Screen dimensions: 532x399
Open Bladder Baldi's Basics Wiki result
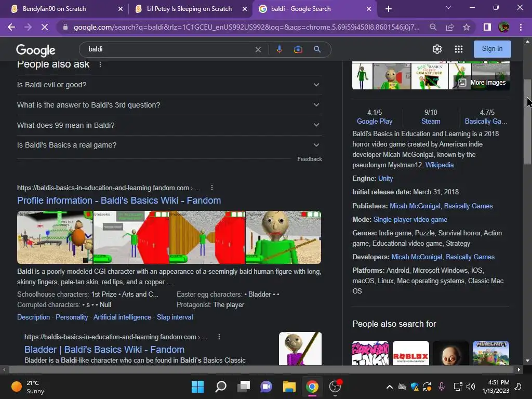point(104,350)
